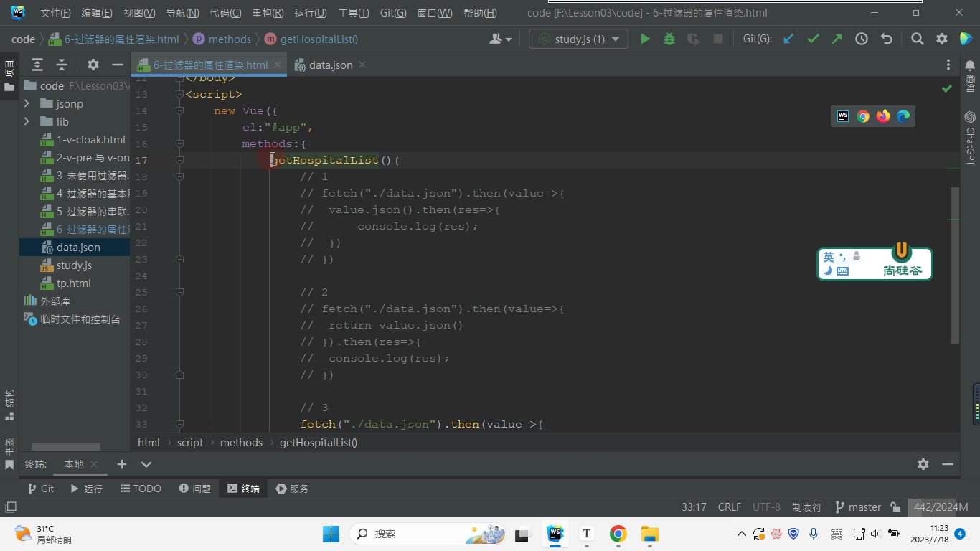Screen dimensions: 980x551
Task: Open ChatGPT side panel
Action: pos(970,138)
